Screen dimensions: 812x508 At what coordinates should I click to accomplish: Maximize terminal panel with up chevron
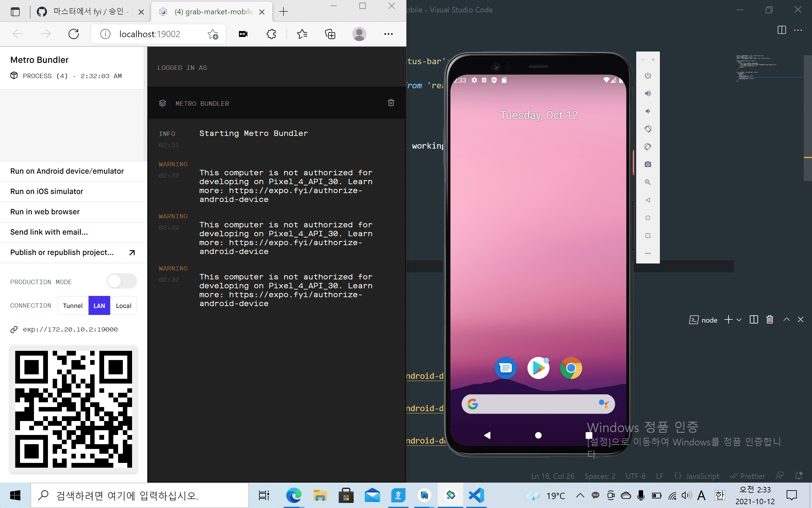coord(787,319)
